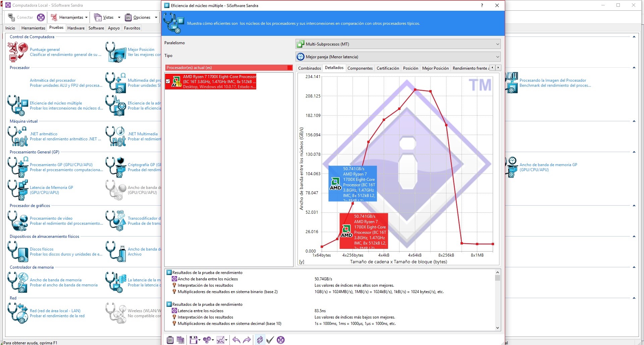Open the Transcodificador benchmark icon
Screen dimensions: 644x345
pyautogui.click(x=116, y=221)
